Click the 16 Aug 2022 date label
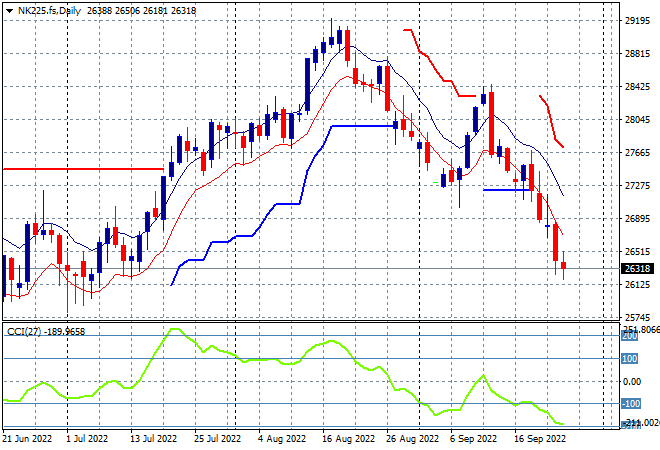This screenshot has width=660, height=450. [x=349, y=439]
